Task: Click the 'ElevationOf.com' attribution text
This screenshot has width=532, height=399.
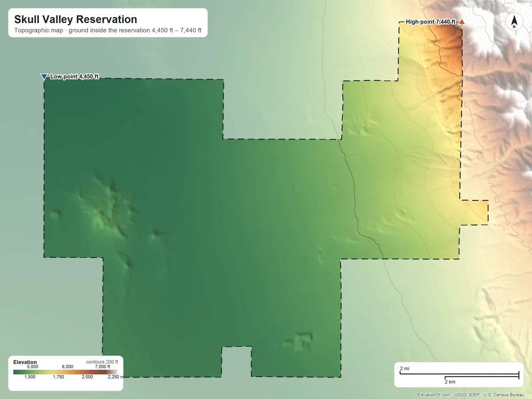Action: pyautogui.click(x=434, y=395)
